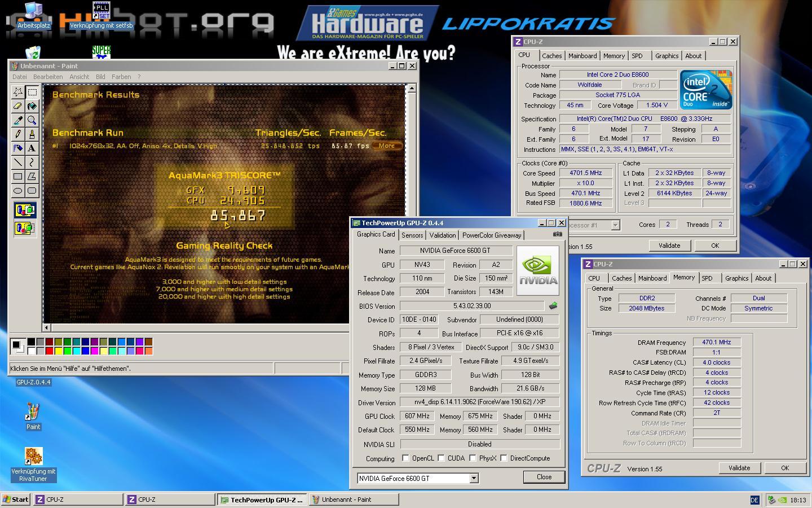Select the Curve tool in Paint

click(x=32, y=163)
